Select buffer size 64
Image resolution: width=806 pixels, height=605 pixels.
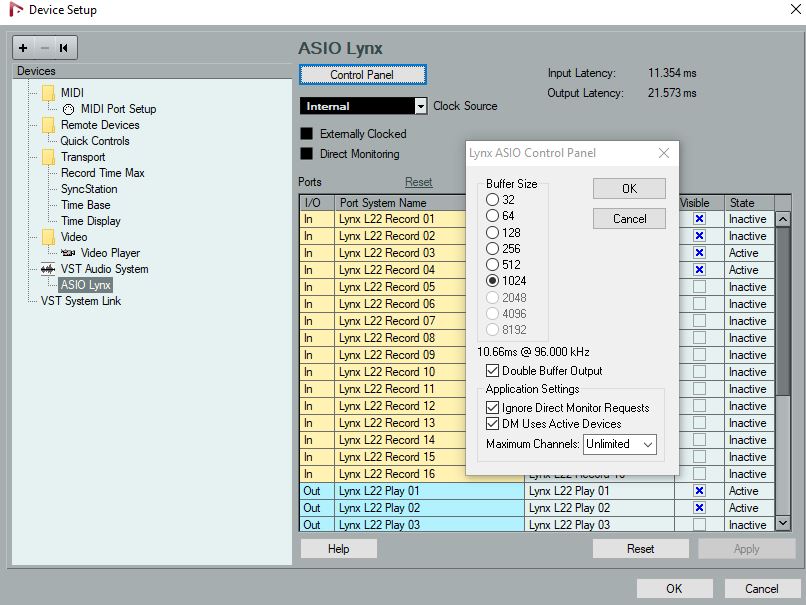click(492, 216)
